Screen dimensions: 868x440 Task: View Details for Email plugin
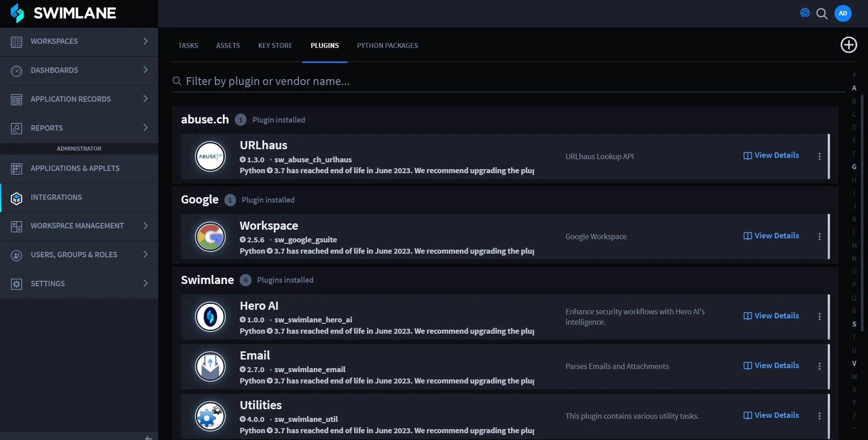coord(771,366)
